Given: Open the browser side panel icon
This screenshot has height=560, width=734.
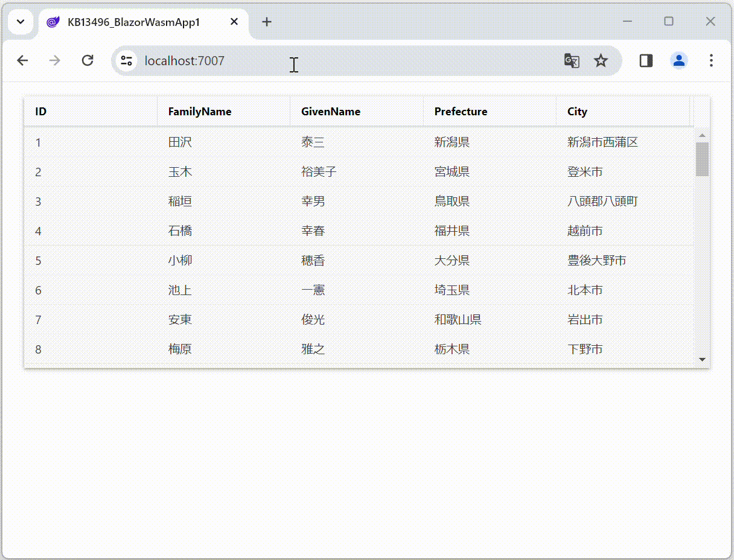Looking at the screenshot, I should click(x=645, y=60).
